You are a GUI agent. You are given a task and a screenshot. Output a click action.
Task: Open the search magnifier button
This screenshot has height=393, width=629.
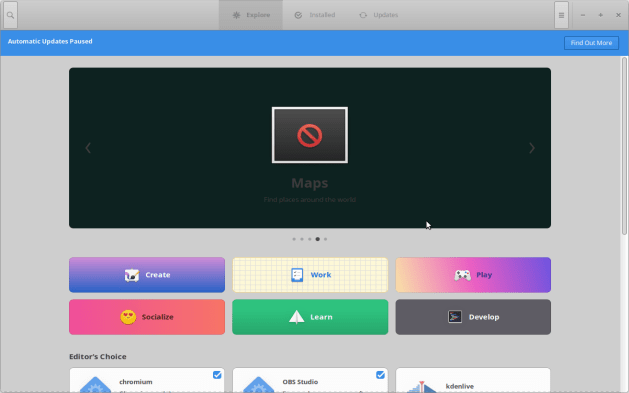[x=10, y=15]
